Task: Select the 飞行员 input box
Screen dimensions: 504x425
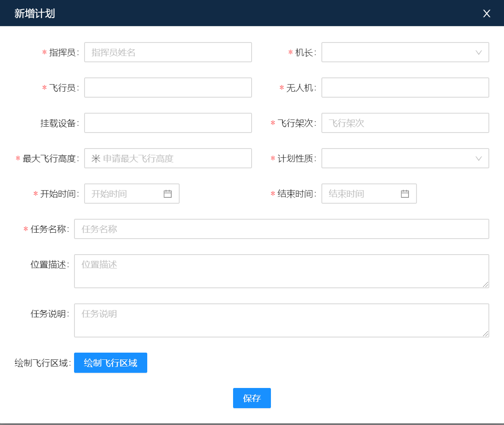Action: pos(168,88)
